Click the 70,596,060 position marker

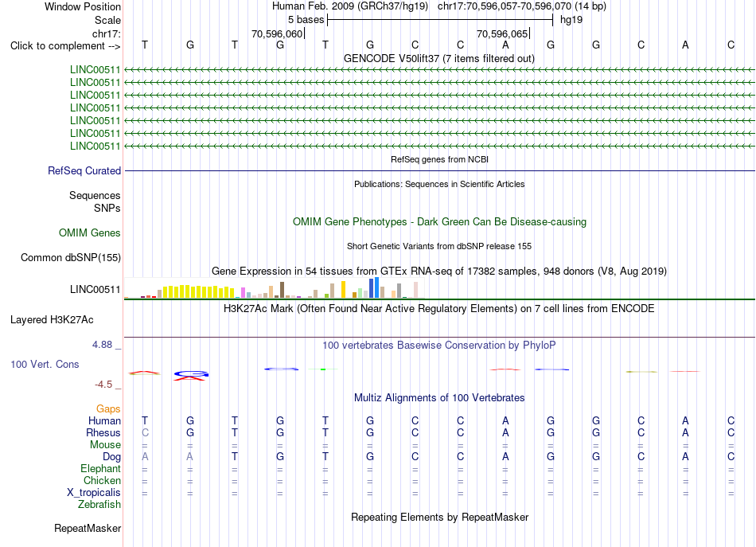277,33
